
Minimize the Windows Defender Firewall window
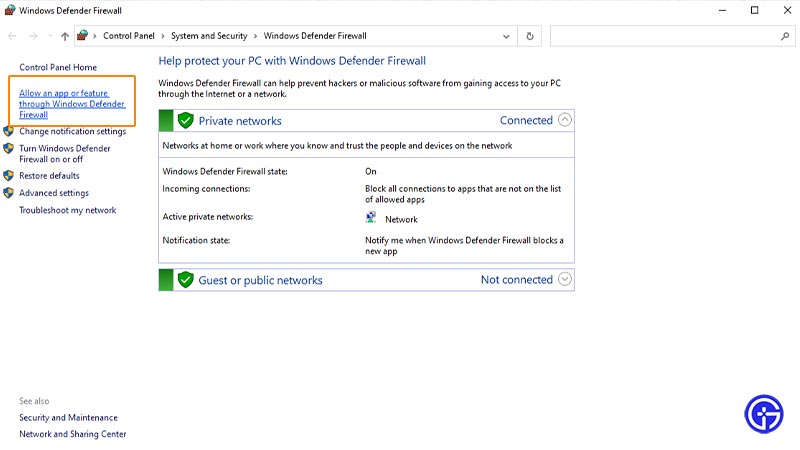722,10
